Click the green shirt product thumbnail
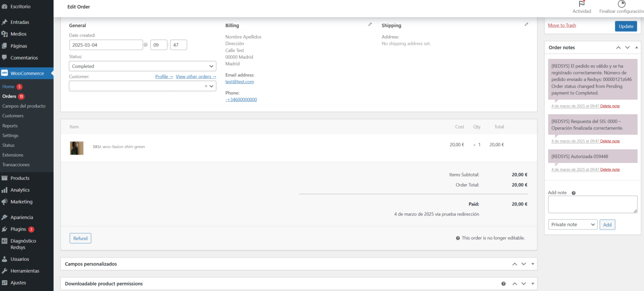 [x=77, y=148]
